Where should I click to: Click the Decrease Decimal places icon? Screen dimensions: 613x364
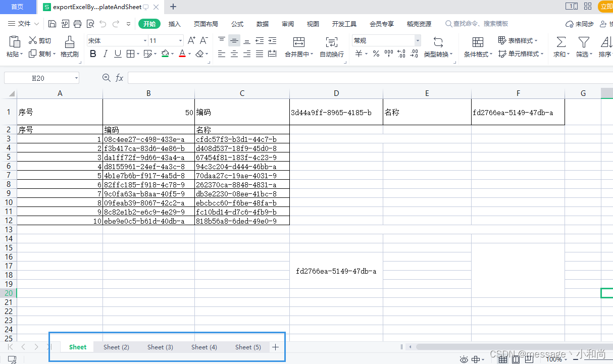[x=414, y=54]
